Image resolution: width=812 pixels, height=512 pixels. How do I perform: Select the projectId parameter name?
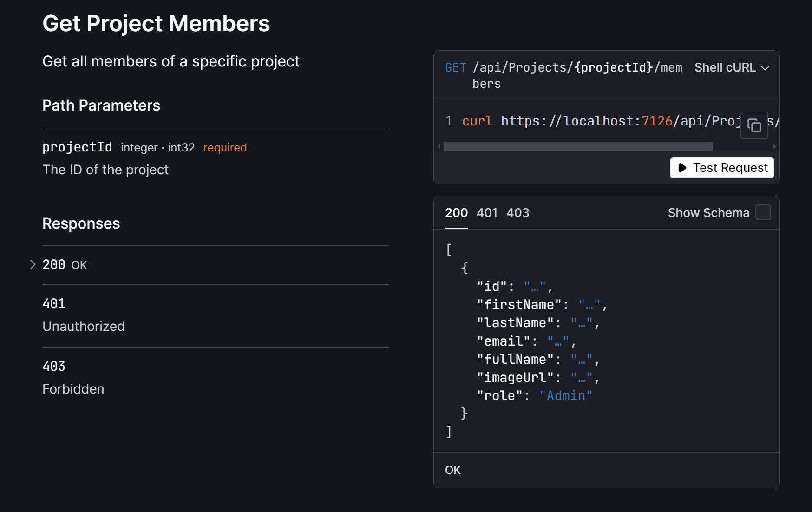pyautogui.click(x=77, y=147)
